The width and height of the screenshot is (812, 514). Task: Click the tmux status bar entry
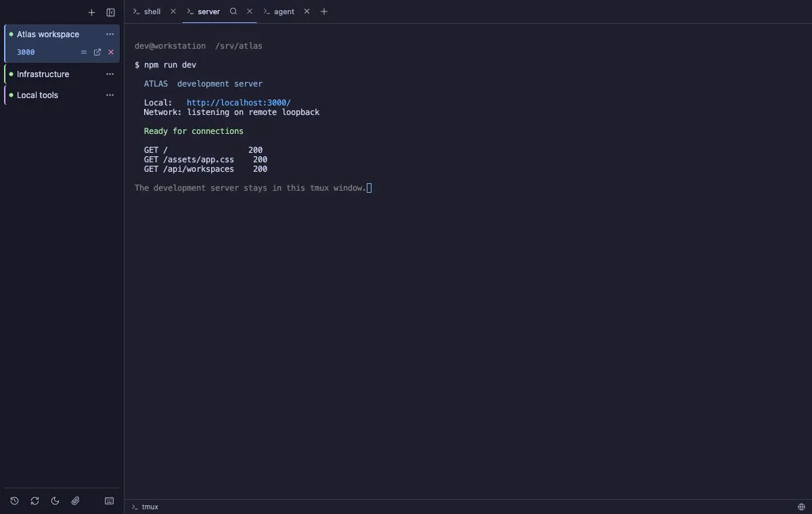click(x=145, y=507)
